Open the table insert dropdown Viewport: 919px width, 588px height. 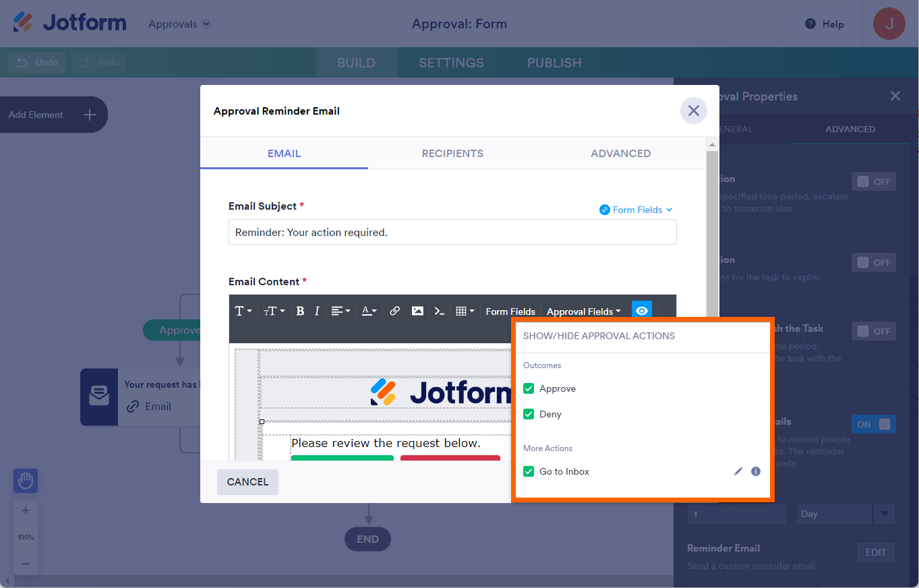[x=465, y=311]
